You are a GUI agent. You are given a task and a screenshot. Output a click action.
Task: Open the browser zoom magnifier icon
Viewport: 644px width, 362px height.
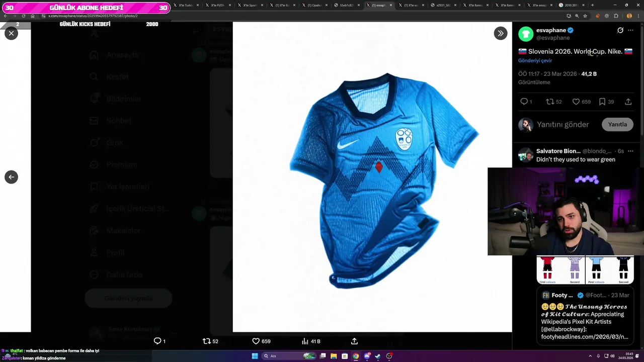point(577,16)
